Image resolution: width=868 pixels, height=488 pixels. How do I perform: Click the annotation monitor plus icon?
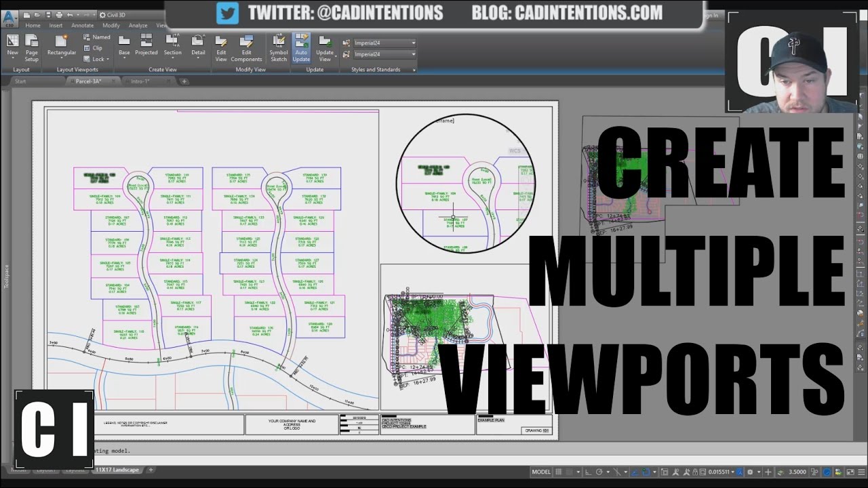point(768,472)
